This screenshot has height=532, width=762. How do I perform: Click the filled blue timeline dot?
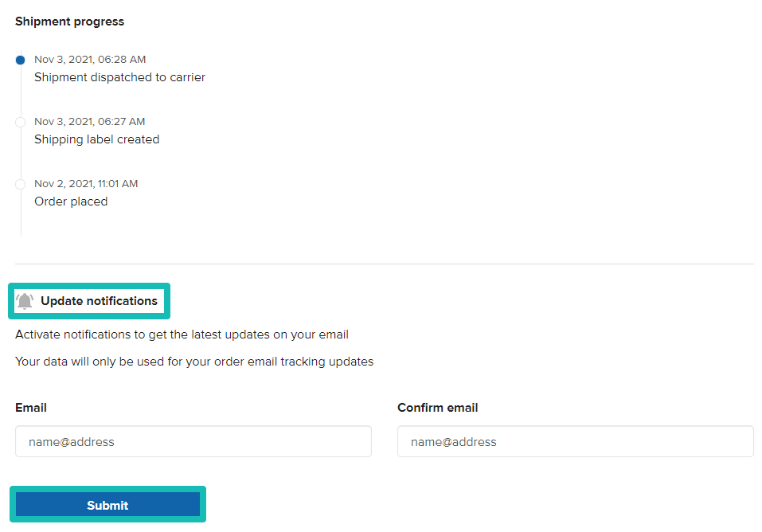click(x=20, y=60)
